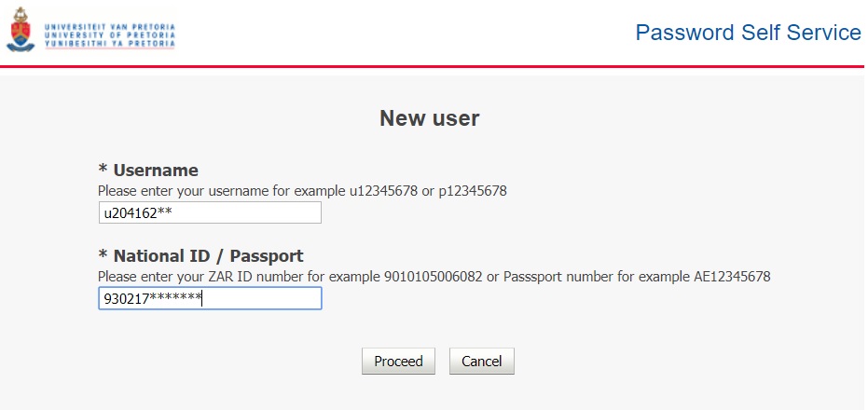Screen dimensions: 868x410
Task: Focus the Username input field
Action: (210, 213)
